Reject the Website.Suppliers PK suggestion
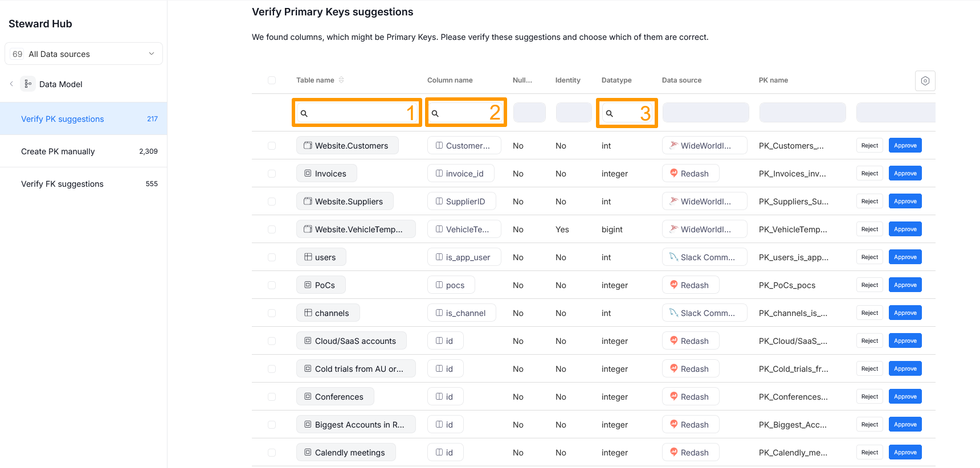 [869, 202]
